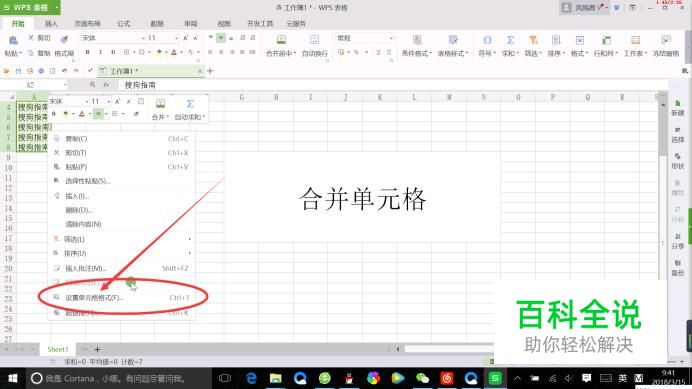Toggle Underline formatting in the ribbon

tap(113, 52)
